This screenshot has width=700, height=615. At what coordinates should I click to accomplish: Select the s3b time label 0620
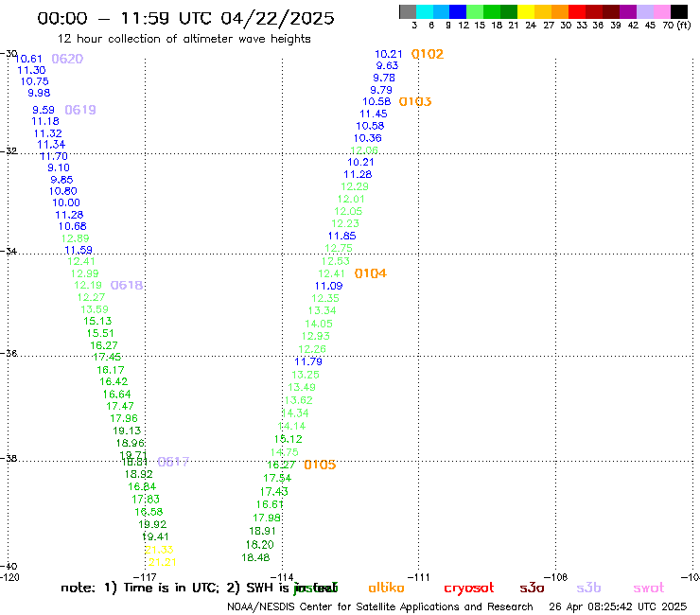(67, 59)
